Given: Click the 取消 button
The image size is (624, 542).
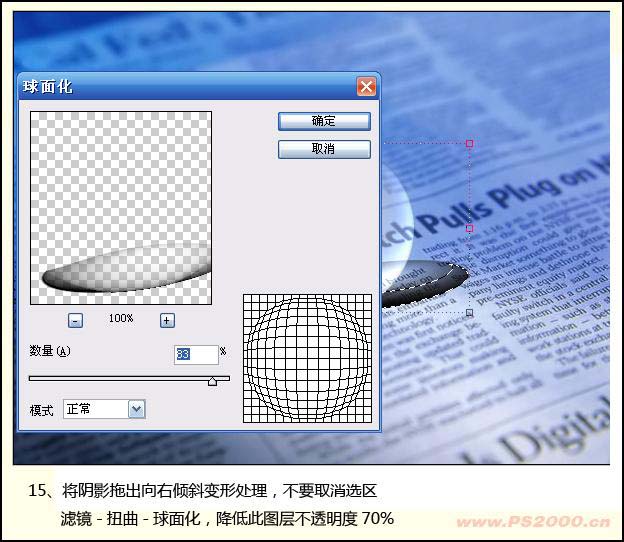Looking at the screenshot, I should tap(324, 149).
